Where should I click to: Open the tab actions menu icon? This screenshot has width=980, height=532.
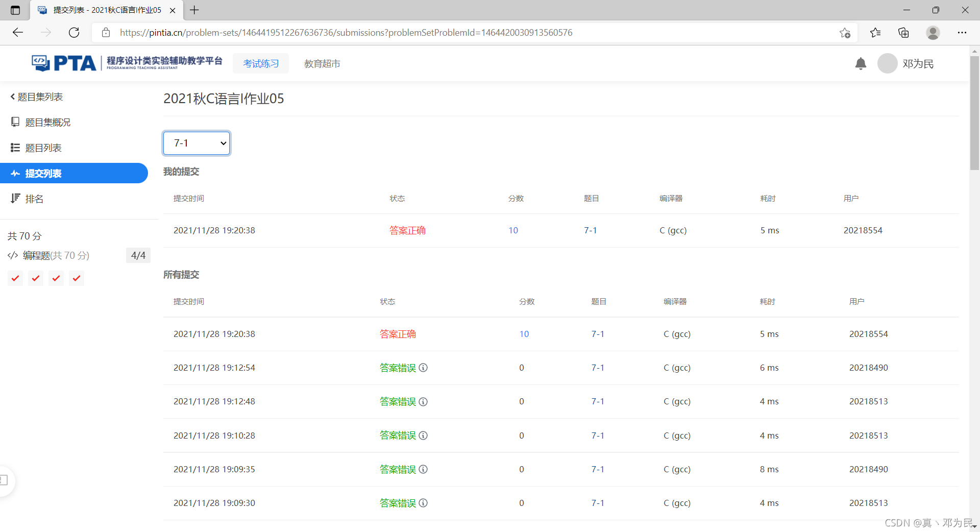click(15, 10)
